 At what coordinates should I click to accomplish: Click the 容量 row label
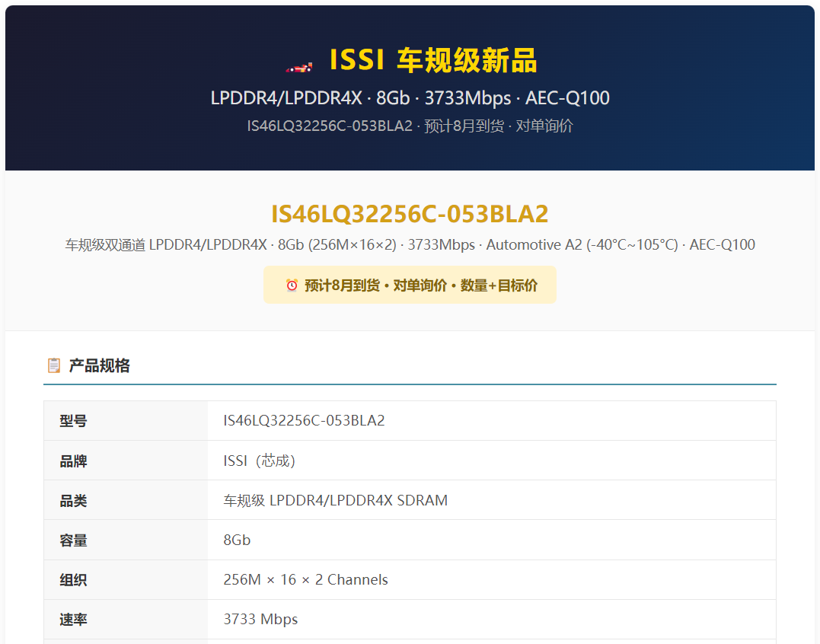click(73, 540)
